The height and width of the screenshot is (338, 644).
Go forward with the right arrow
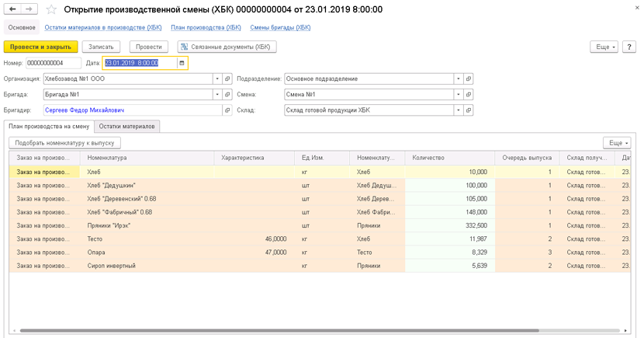click(x=29, y=9)
